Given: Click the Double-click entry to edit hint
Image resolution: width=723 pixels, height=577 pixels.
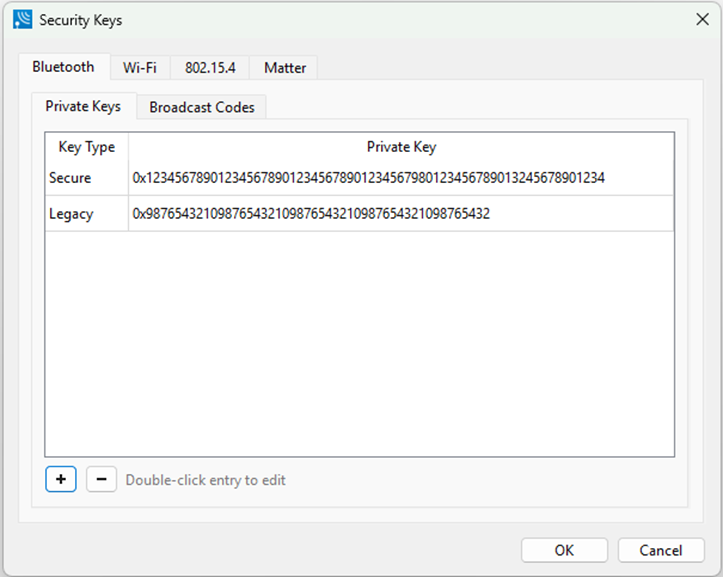Looking at the screenshot, I should (x=206, y=480).
